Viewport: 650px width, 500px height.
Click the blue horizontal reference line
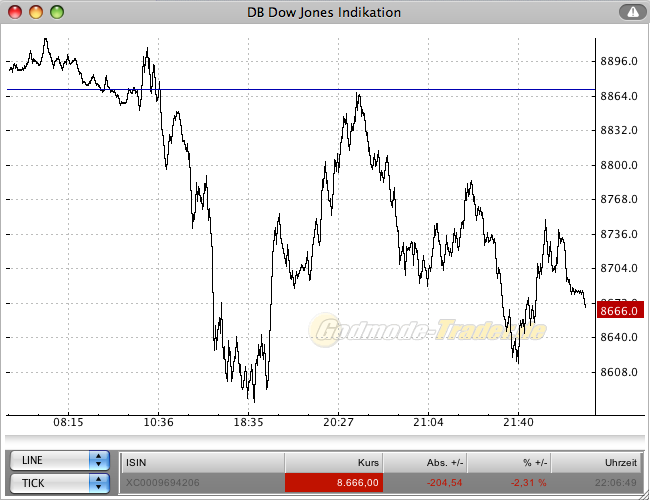point(301,89)
